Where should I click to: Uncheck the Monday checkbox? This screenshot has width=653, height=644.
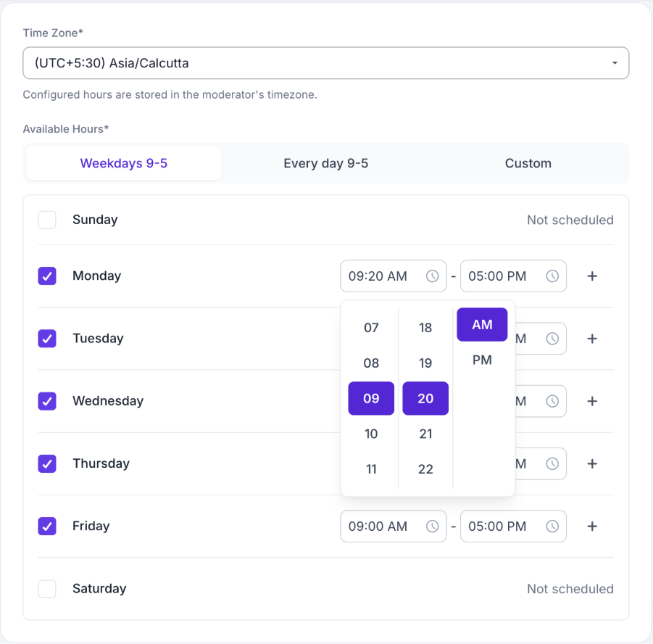47,276
